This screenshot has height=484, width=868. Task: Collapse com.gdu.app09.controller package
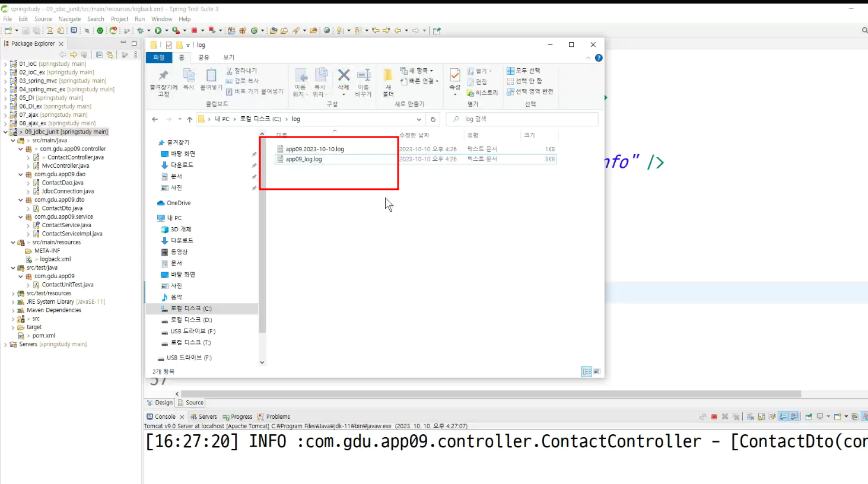pos(20,149)
